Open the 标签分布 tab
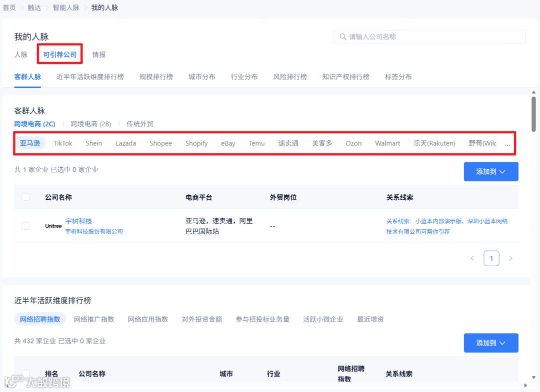 pos(398,77)
